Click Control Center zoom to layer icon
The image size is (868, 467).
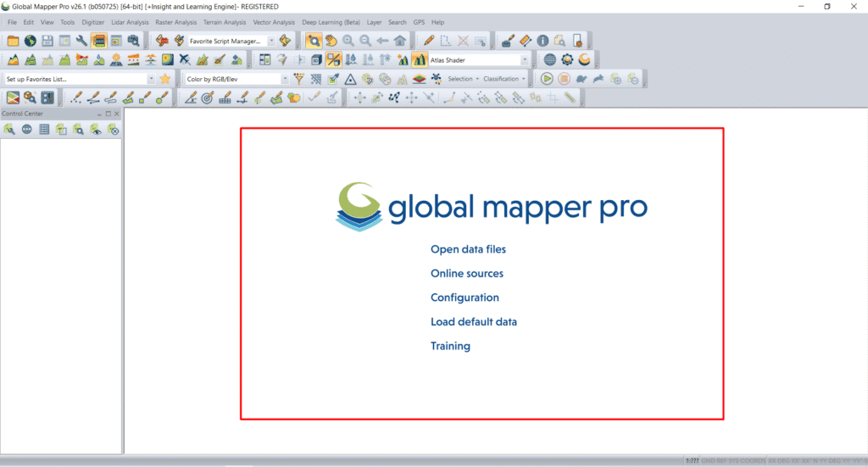(78, 130)
